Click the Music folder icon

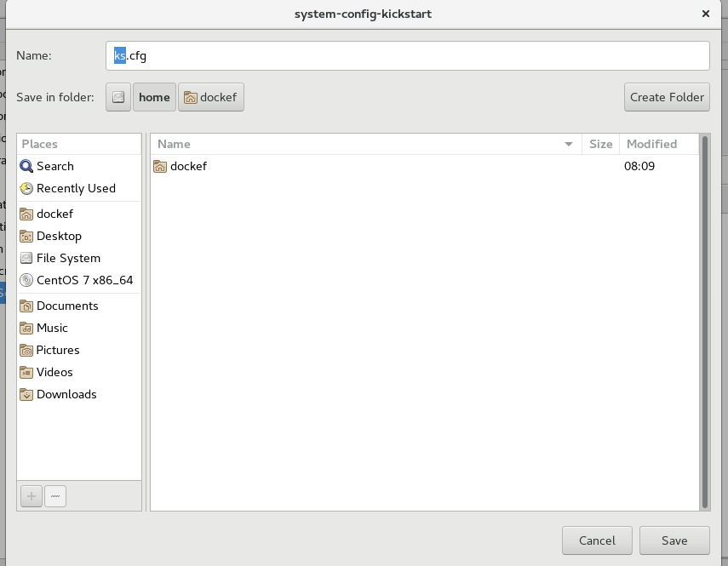click(26, 328)
